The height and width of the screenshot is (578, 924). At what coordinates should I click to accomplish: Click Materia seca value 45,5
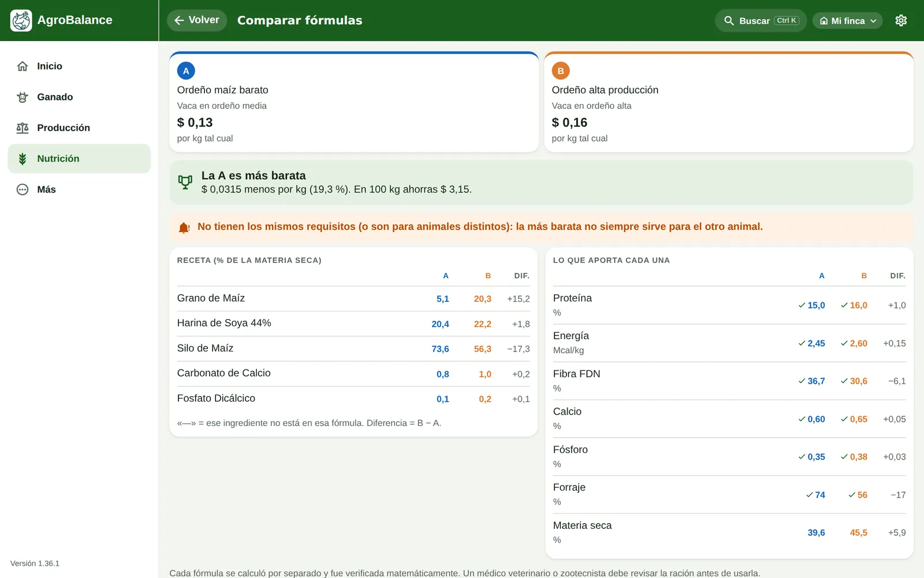(x=858, y=533)
